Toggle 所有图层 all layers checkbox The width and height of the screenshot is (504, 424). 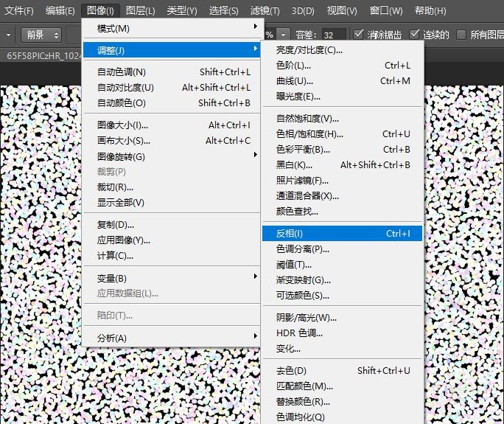[461, 34]
